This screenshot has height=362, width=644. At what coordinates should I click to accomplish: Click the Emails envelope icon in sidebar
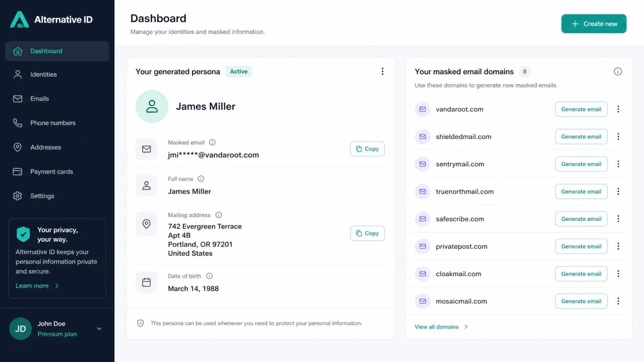[18, 99]
